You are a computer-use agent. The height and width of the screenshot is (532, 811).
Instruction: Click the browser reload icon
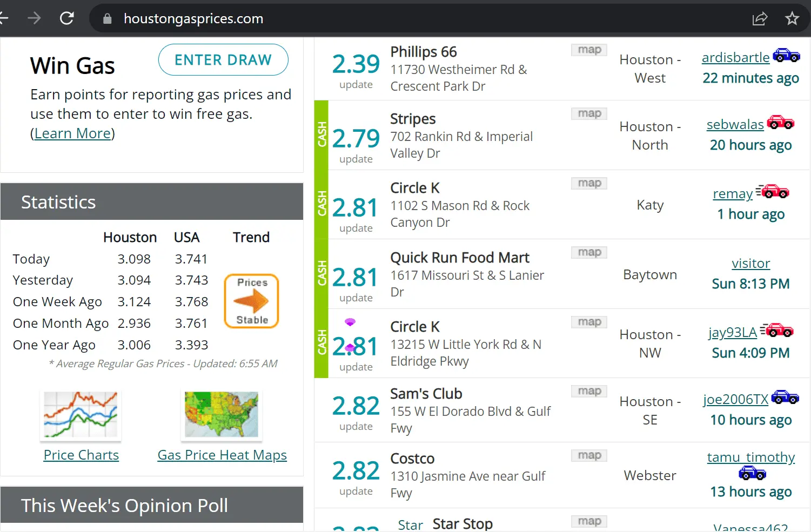67,18
